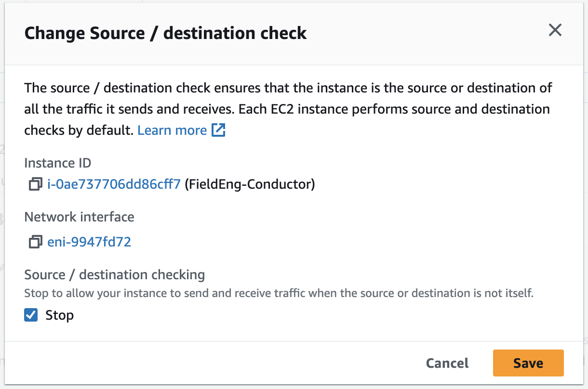The width and height of the screenshot is (588, 389).
Task: Click the dialog title heading
Action: [165, 33]
